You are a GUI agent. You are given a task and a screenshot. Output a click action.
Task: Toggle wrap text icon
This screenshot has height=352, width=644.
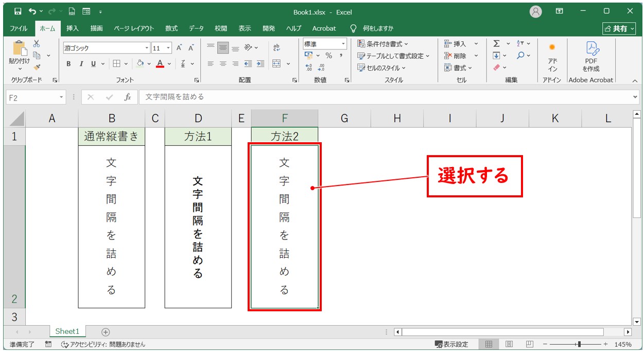(276, 48)
